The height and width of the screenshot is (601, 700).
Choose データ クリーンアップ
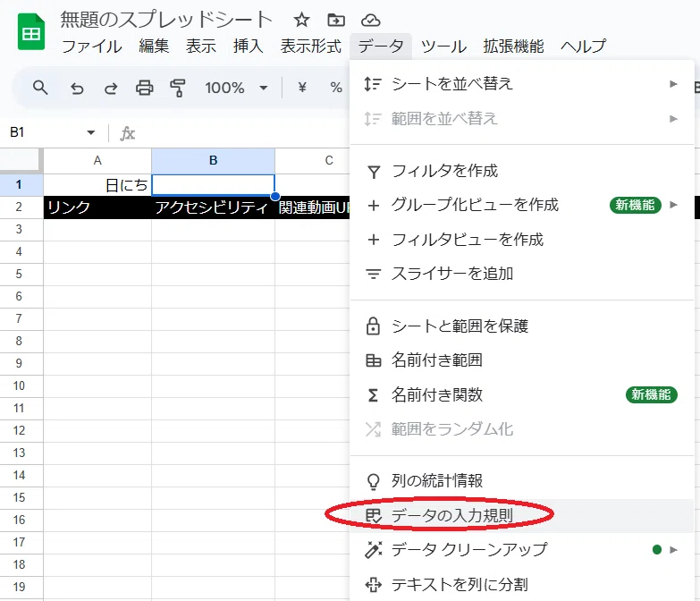(522, 550)
